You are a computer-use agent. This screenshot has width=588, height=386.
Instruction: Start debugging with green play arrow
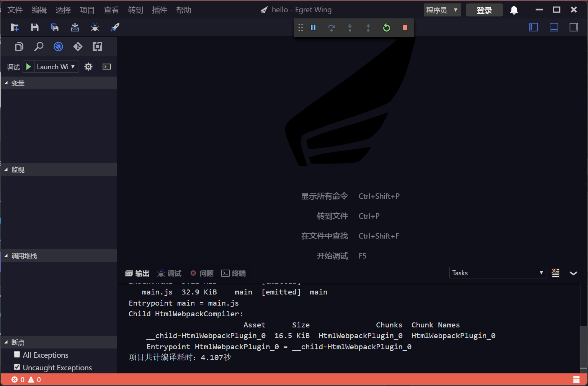[x=28, y=67]
